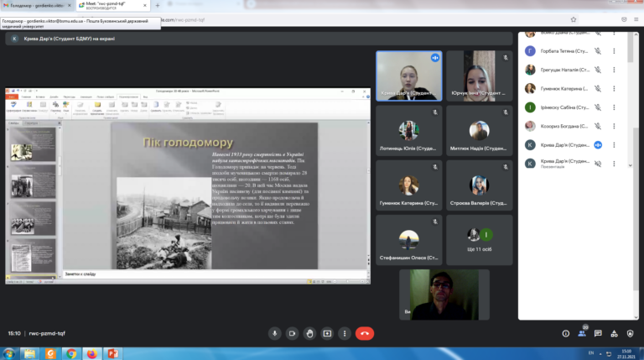Mute the microphone in Meet controls
The image size is (644, 360).
pos(274,333)
